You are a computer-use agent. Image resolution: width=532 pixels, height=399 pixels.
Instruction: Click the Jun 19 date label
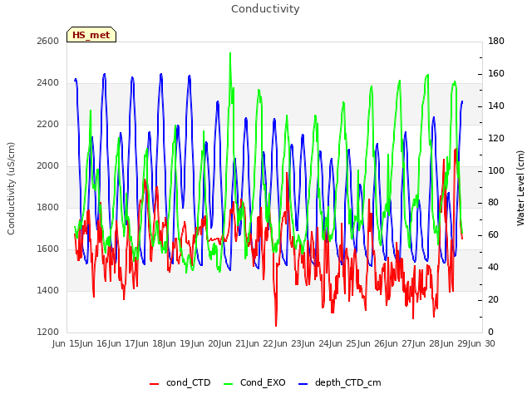tap(178, 343)
